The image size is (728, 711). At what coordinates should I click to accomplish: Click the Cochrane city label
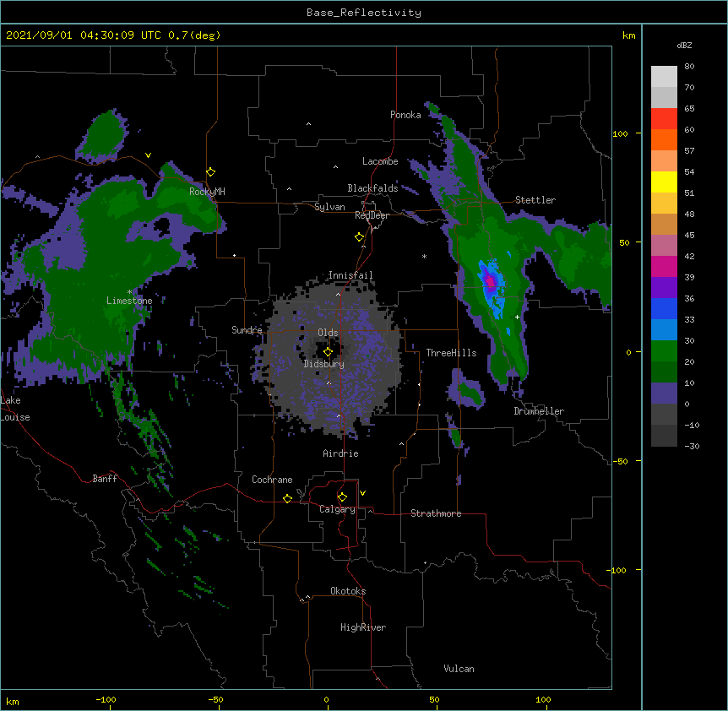pyautogui.click(x=272, y=480)
